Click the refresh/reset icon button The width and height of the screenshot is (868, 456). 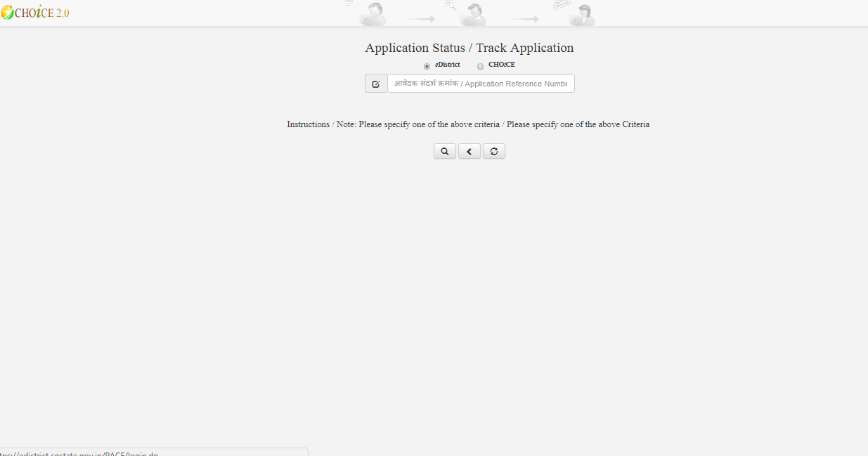[493, 151]
